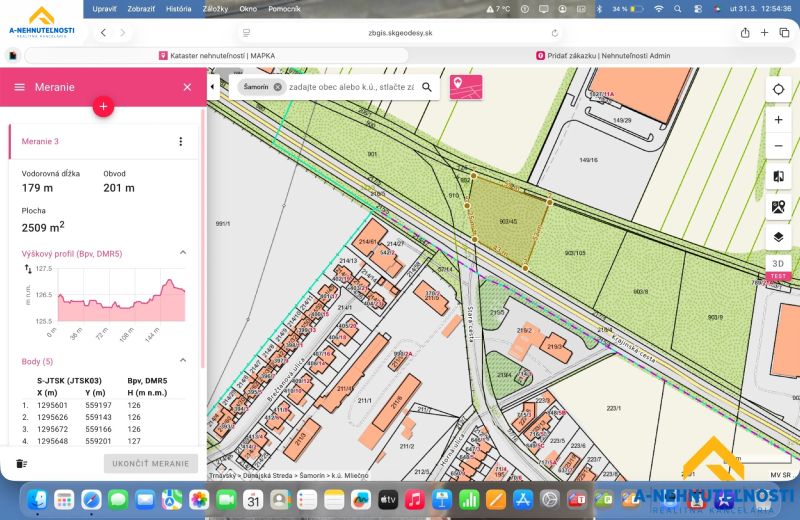Remove the Šamorín search chip

click(278, 87)
